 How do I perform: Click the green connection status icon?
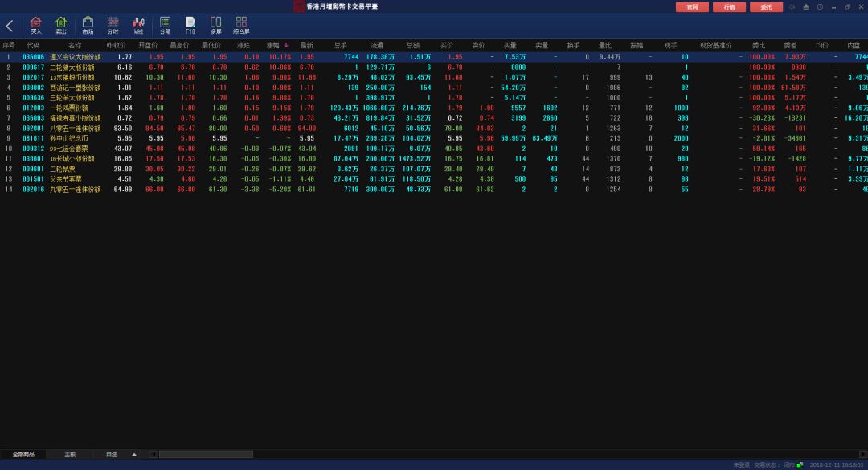coord(800,465)
